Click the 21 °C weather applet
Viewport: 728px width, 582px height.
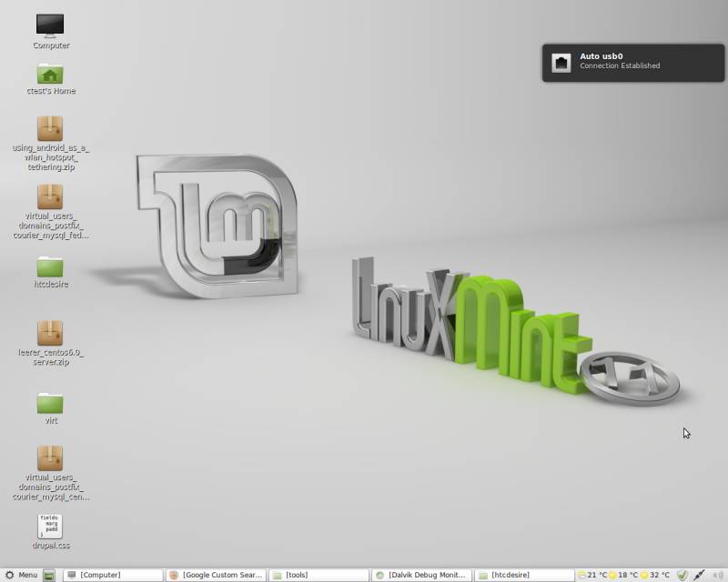592,575
